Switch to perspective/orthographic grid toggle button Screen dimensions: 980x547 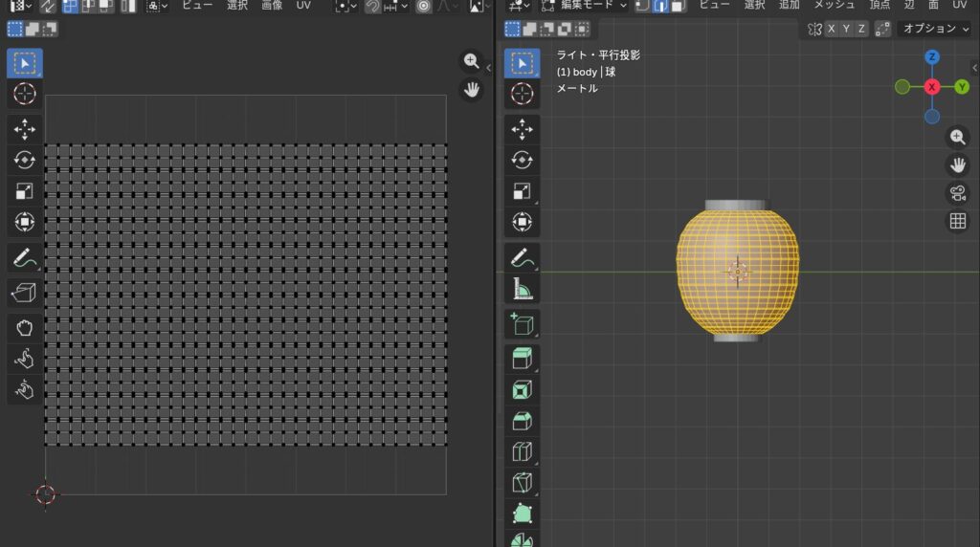pos(957,222)
